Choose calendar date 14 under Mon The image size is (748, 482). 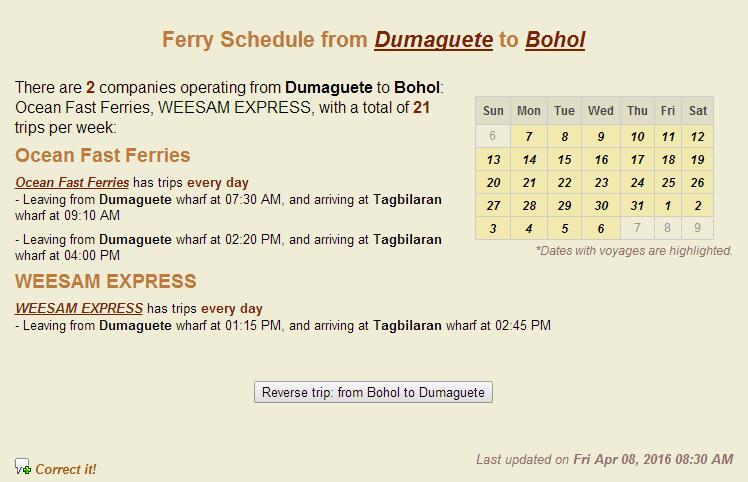(529, 160)
